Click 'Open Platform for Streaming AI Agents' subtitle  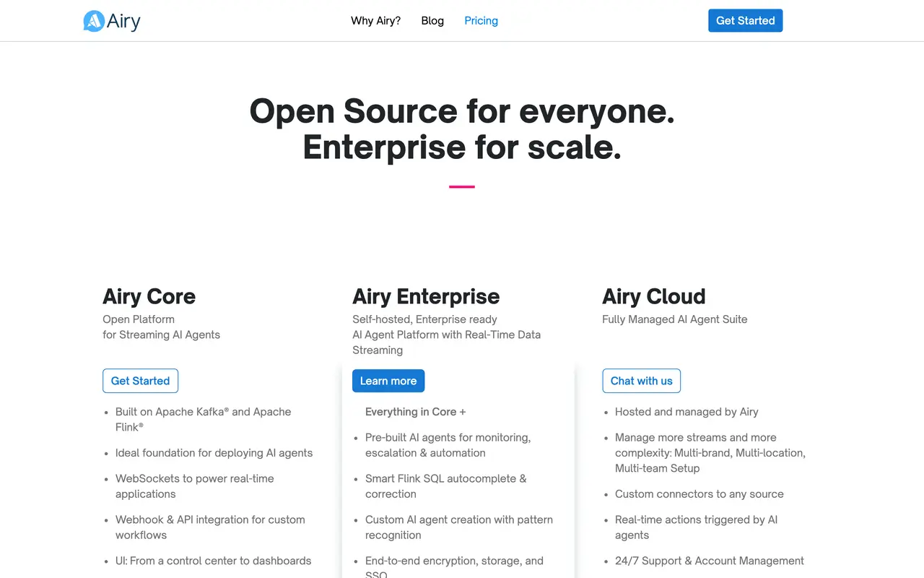point(161,327)
